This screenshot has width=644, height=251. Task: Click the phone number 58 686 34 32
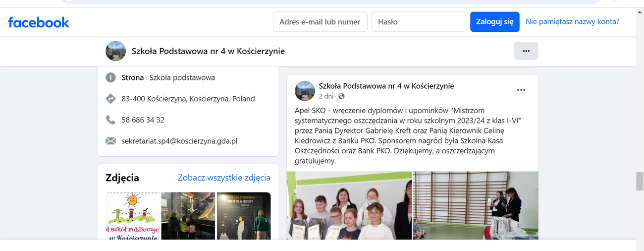[143, 120]
